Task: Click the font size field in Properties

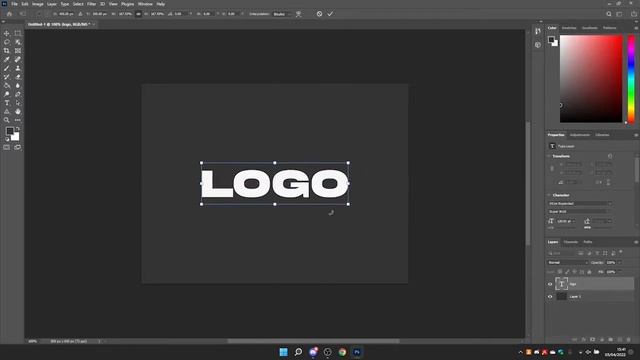Action: click(565, 221)
